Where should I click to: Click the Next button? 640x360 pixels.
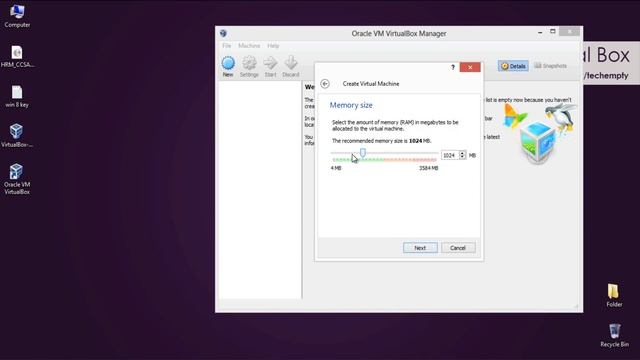click(x=420, y=248)
